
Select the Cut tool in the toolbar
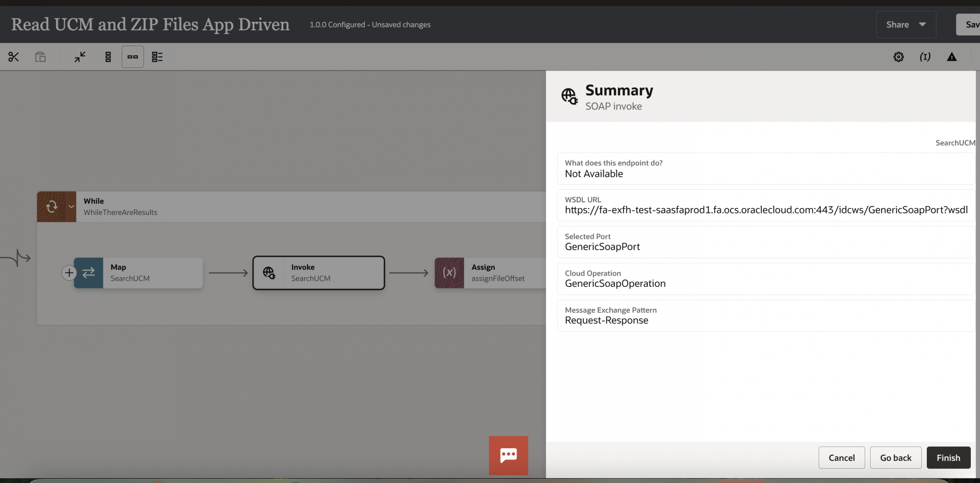(13, 56)
